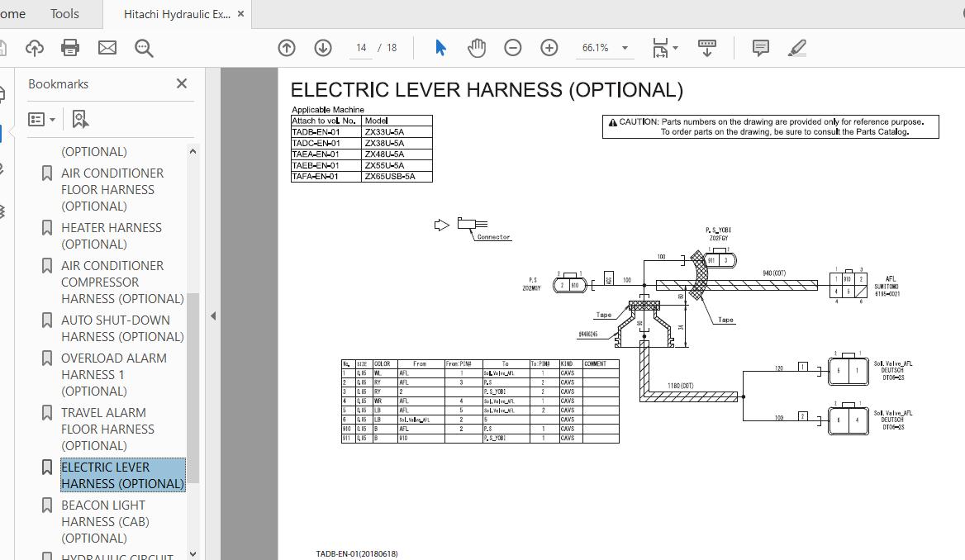Open the find text magnifier icon

[x=144, y=48]
